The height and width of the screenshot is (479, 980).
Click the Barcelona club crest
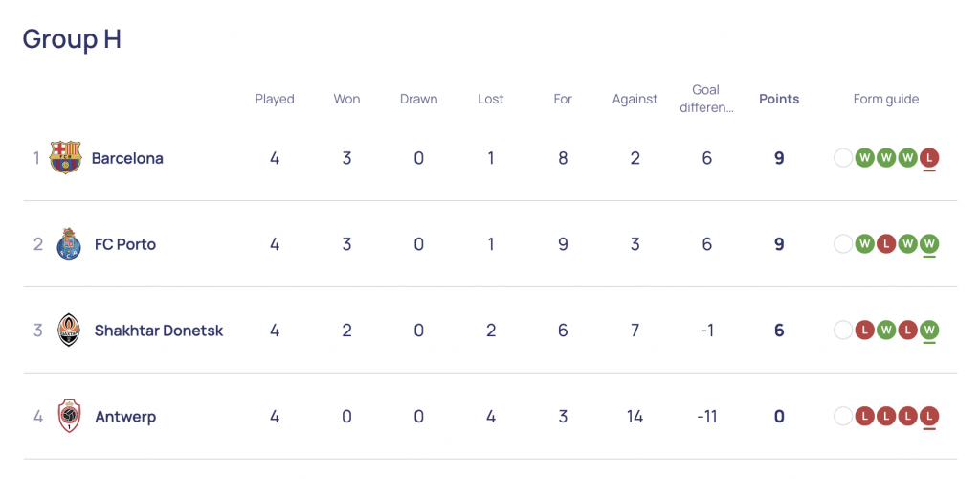point(66,157)
